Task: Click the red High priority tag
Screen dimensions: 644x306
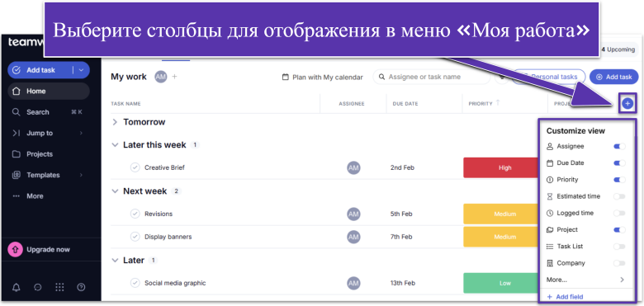Action: 500,167
